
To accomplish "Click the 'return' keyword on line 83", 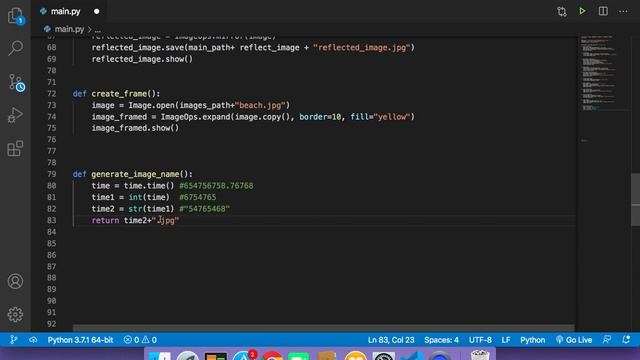I will (105, 220).
